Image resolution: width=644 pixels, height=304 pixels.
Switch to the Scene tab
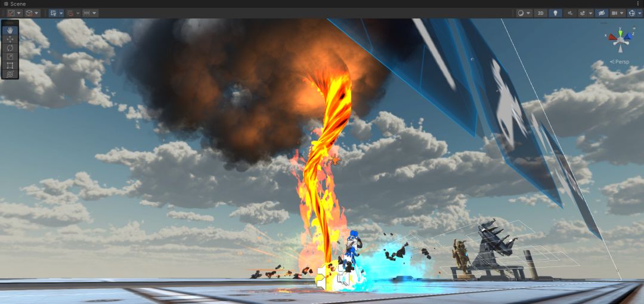coord(15,4)
